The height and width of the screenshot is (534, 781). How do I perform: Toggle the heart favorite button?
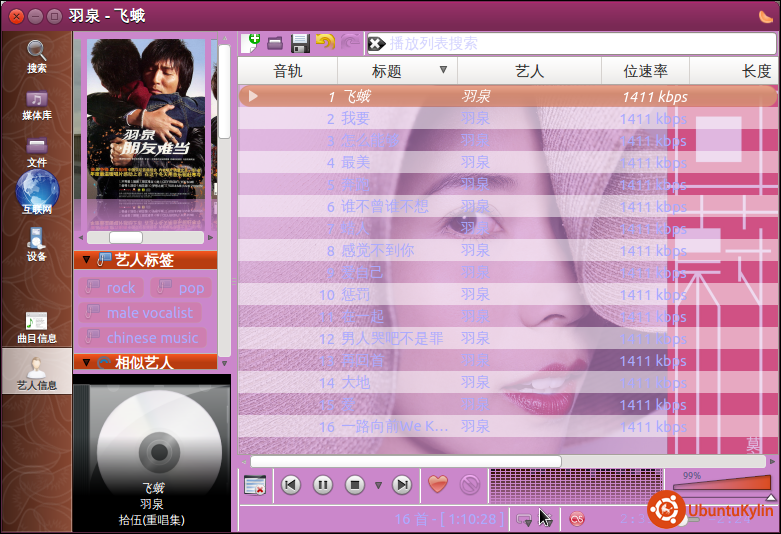click(x=437, y=485)
